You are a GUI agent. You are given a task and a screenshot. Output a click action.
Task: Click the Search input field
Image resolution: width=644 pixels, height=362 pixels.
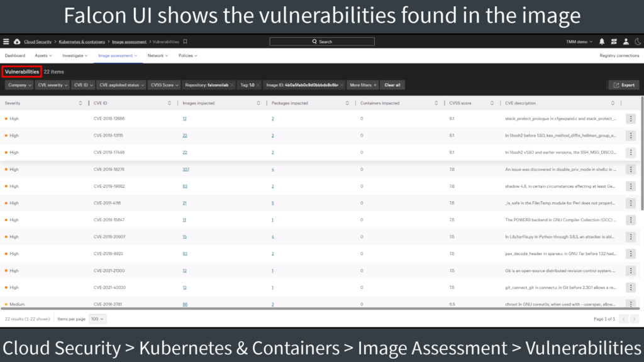pyautogui.click(x=322, y=41)
